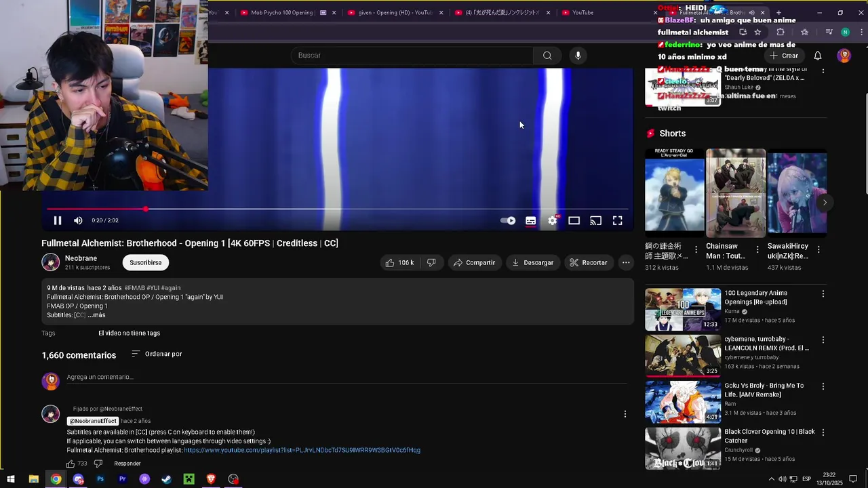Click the Compartir share button
868x488 pixels.
474,262
